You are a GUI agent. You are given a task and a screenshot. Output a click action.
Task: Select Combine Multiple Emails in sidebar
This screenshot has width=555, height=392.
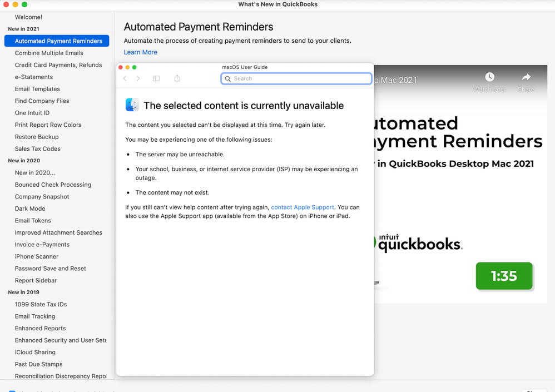[x=49, y=53]
